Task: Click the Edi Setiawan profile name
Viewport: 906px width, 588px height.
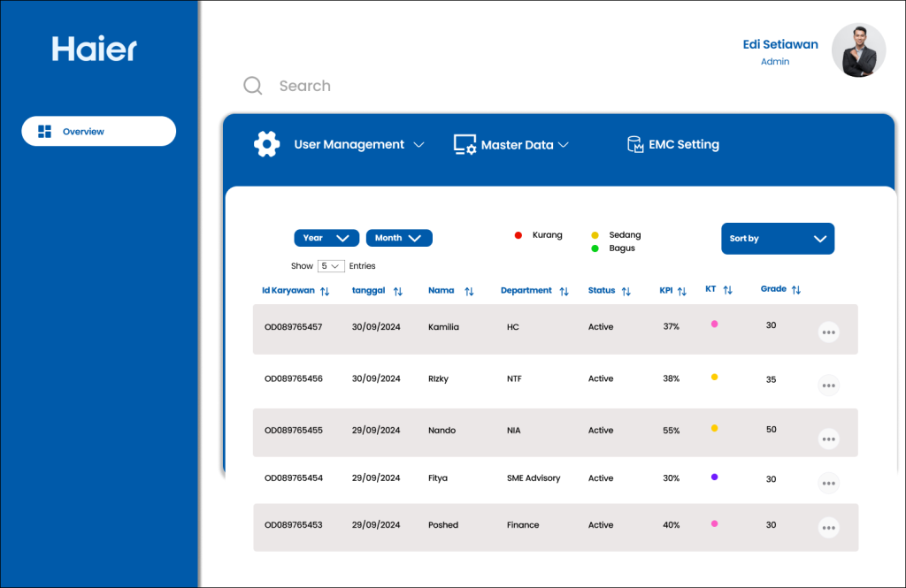Action: (x=780, y=44)
